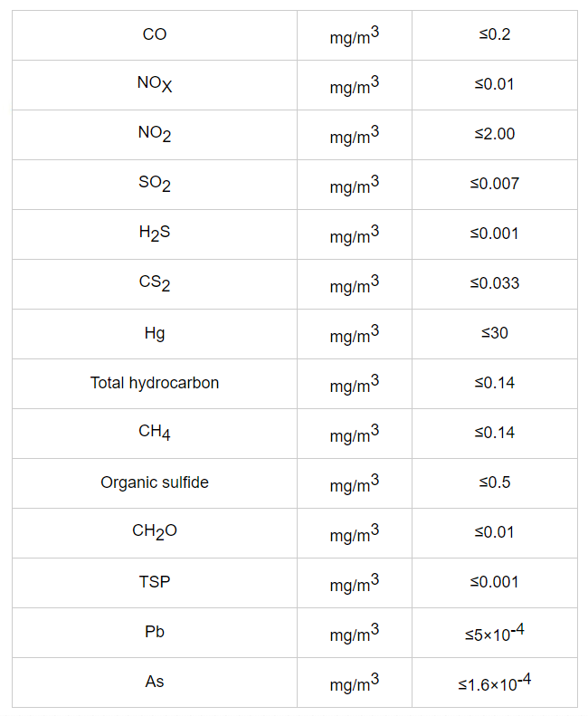The width and height of the screenshot is (588, 716).
Task: Select the NOx row label
Action: 155,84
